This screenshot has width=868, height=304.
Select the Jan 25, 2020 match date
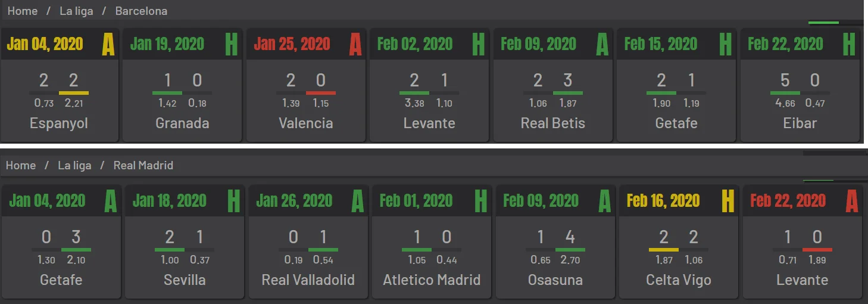coord(292,44)
